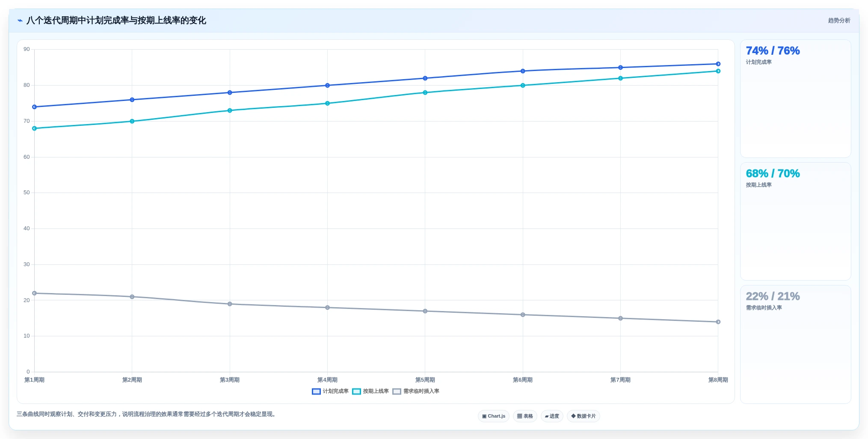
Task: Click the 数据卡片 tag chip
Action: click(x=584, y=416)
